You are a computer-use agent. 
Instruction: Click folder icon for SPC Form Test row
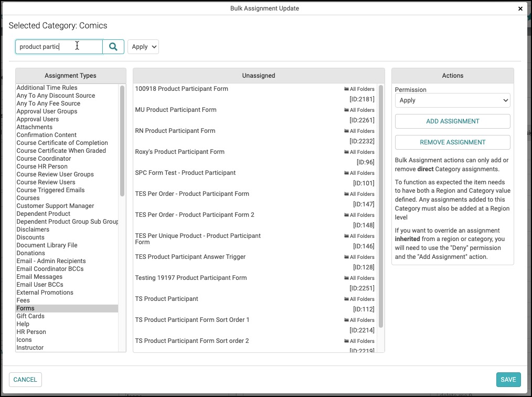pyautogui.click(x=346, y=173)
